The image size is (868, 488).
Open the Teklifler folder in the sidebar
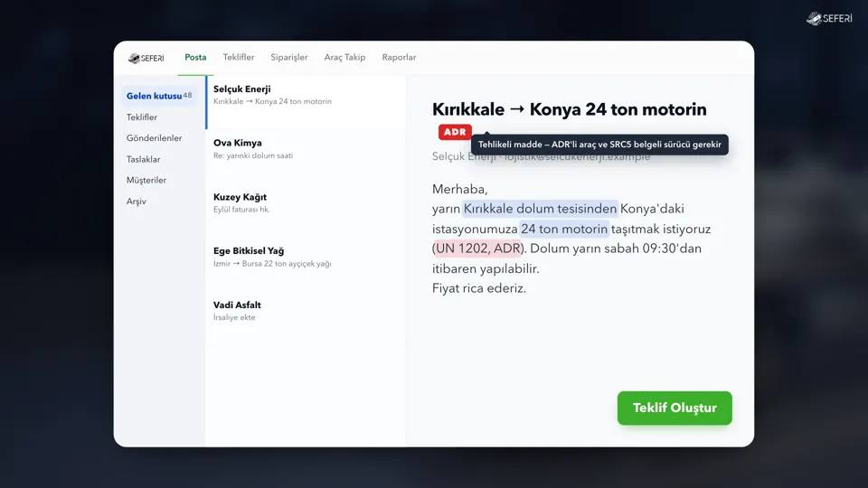tap(142, 117)
